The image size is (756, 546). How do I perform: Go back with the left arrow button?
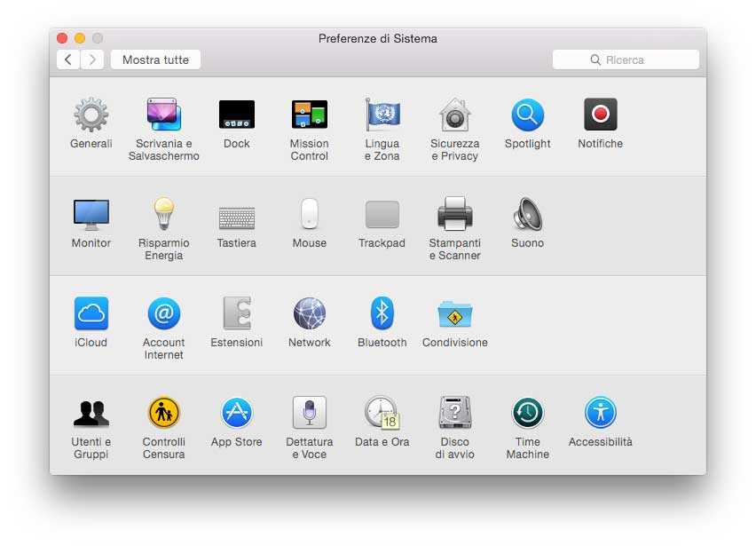point(68,59)
